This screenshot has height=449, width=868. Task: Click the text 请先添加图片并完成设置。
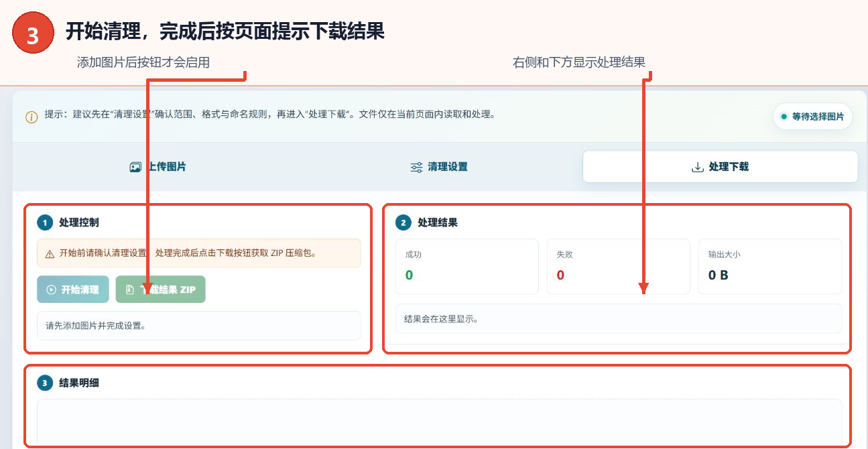coord(96,326)
